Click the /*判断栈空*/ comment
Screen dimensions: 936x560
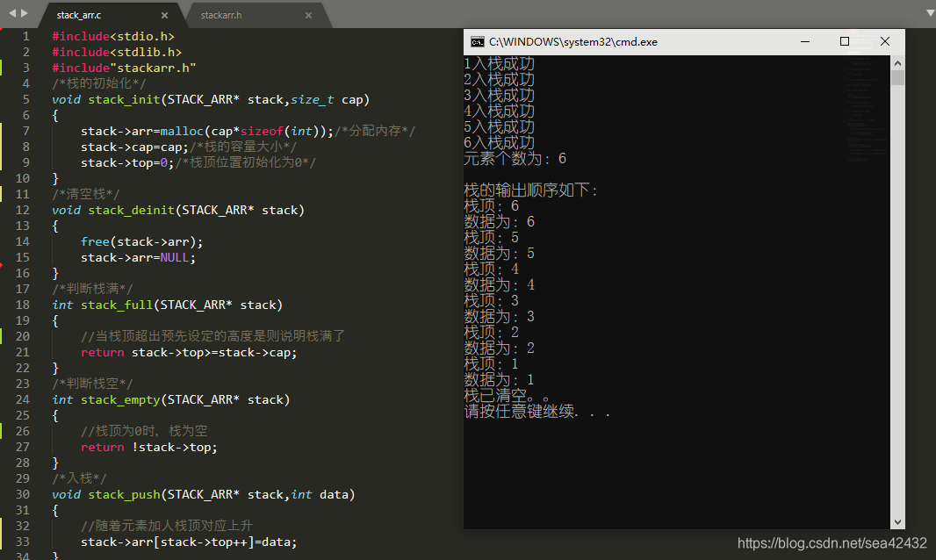click(92, 384)
